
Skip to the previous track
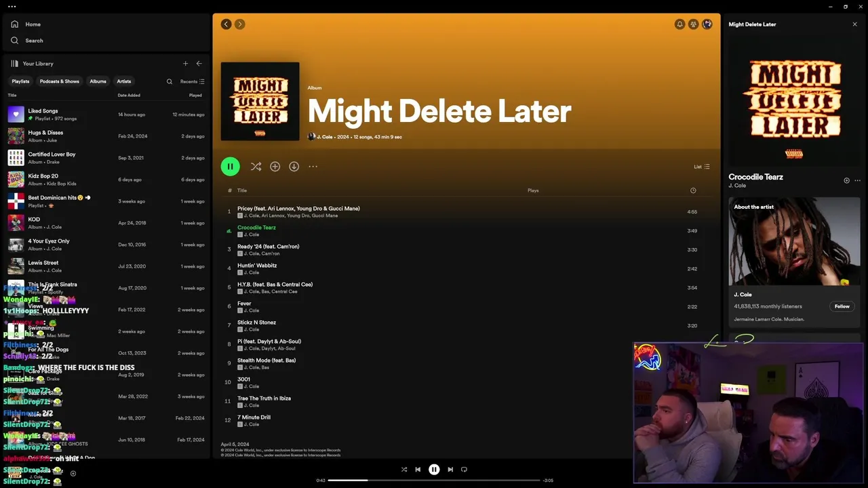click(x=418, y=469)
